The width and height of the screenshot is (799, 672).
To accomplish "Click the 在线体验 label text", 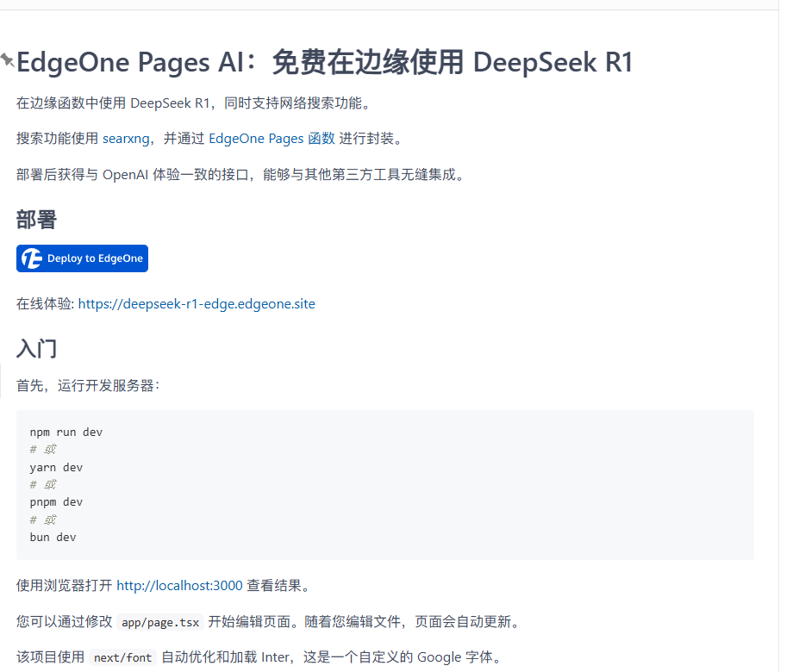I will coord(46,303).
